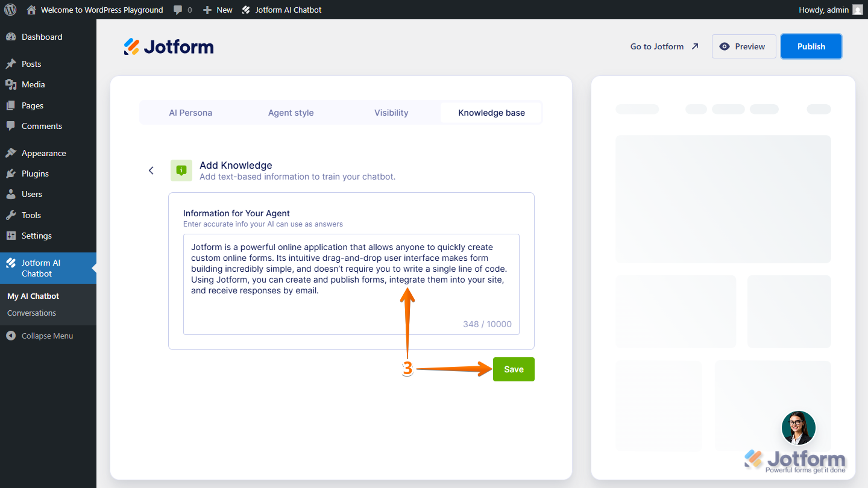The height and width of the screenshot is (488, 868).
Task: Click the Jotform AI Chatbot sidebar icon
Action: 11,263
